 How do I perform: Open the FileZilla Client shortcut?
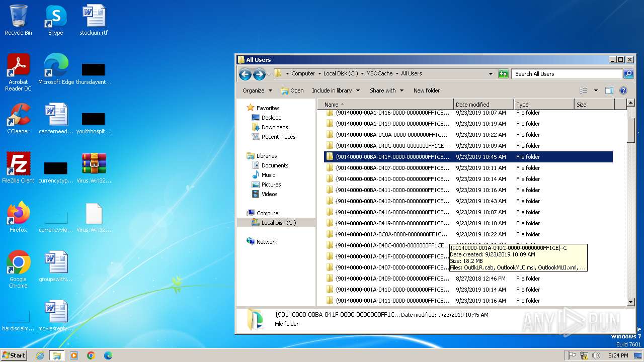coord(18,168)
